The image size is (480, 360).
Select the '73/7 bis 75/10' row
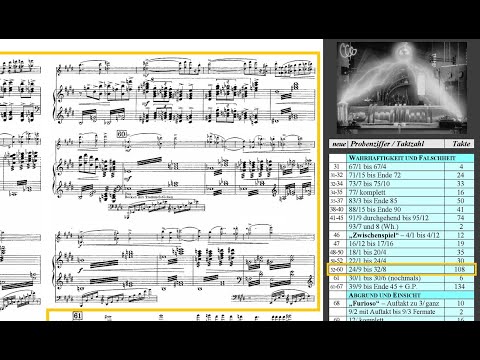click(401, 184)
